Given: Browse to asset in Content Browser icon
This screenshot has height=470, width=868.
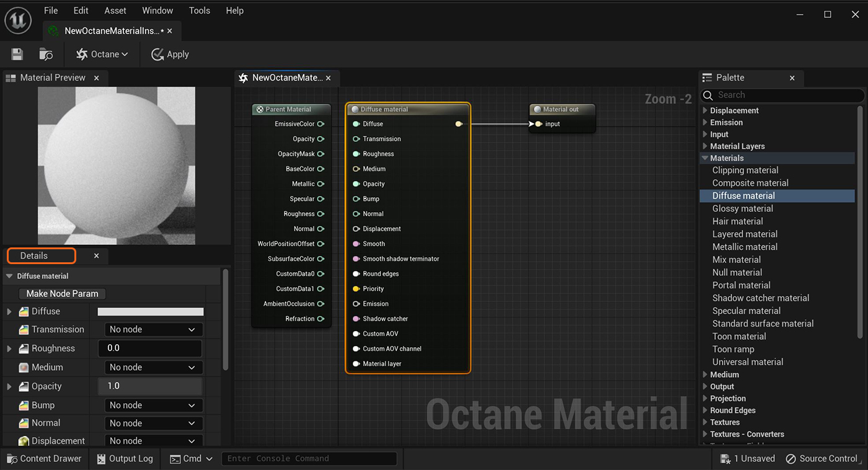Looking at the screenshot, I should tap(46, 55).
